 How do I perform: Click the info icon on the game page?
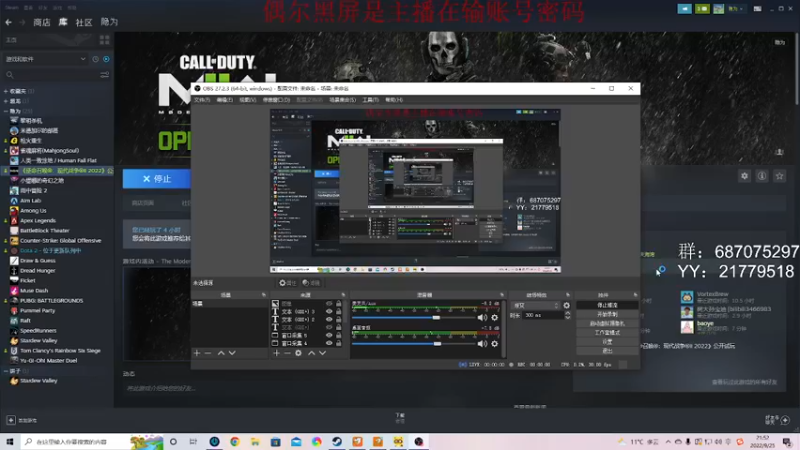[x=762, y=176]
